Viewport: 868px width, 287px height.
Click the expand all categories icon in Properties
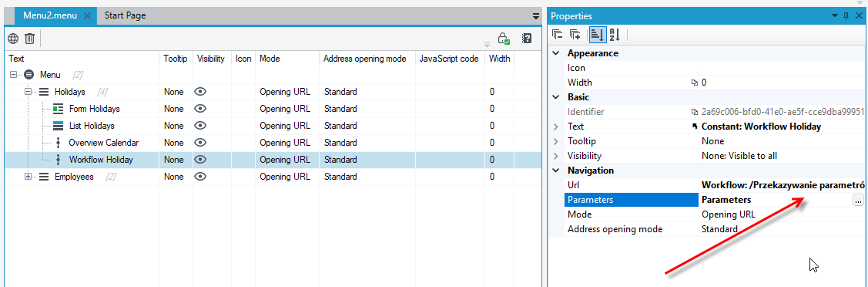coord(576,35)
